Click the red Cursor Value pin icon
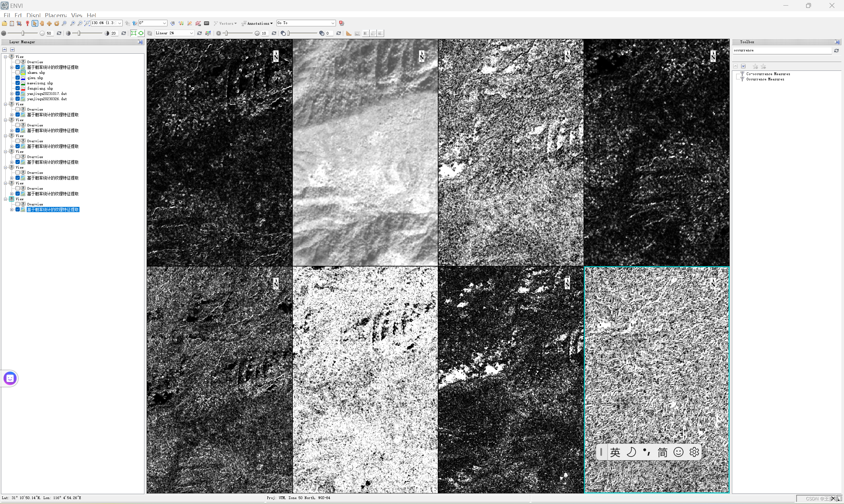This screenshot has width=844, height=504. point(28,23)
